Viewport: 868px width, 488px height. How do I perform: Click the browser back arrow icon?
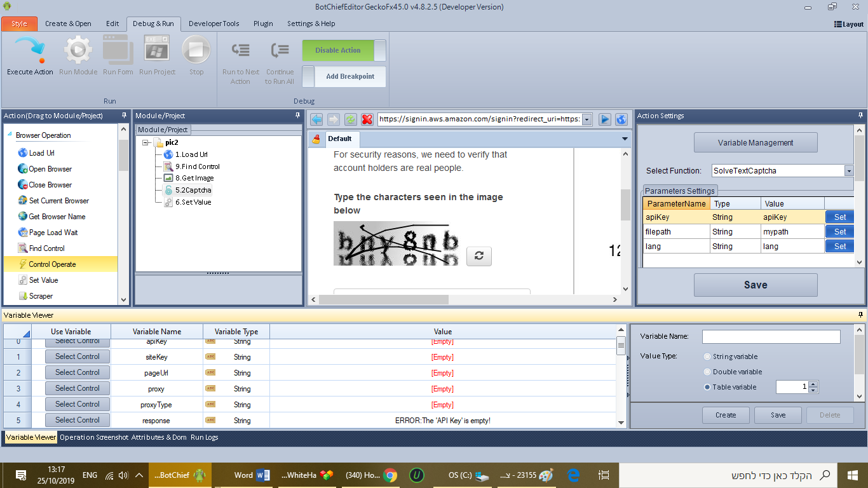pyautogui.click(x=316, y=119)
